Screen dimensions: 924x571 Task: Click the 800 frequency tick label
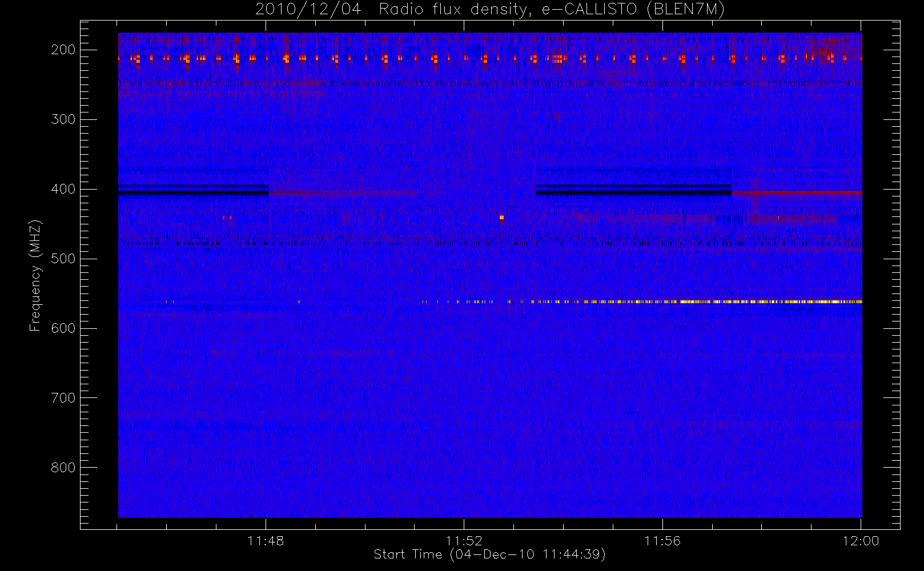63,468
